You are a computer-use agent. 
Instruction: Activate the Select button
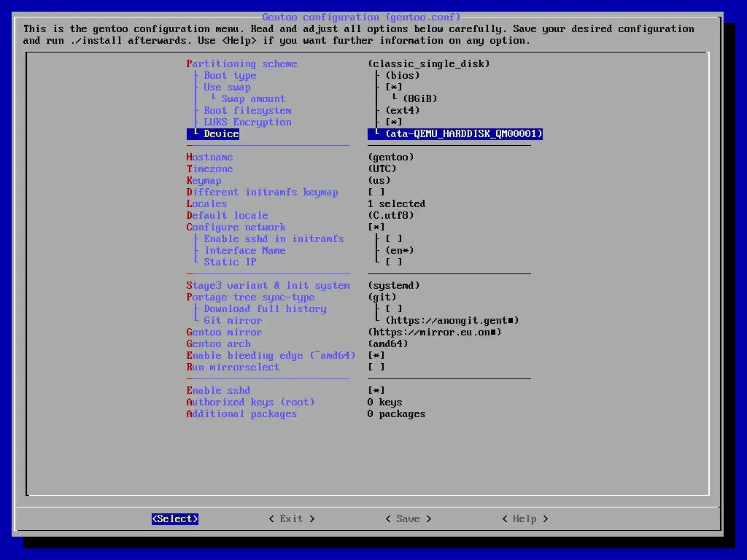175,518
